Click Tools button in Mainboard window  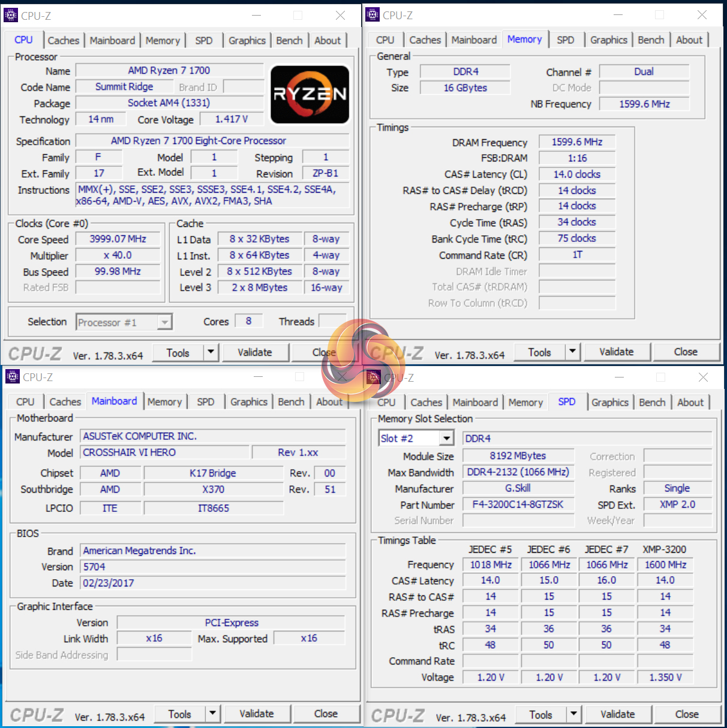[x=180, y=714]
